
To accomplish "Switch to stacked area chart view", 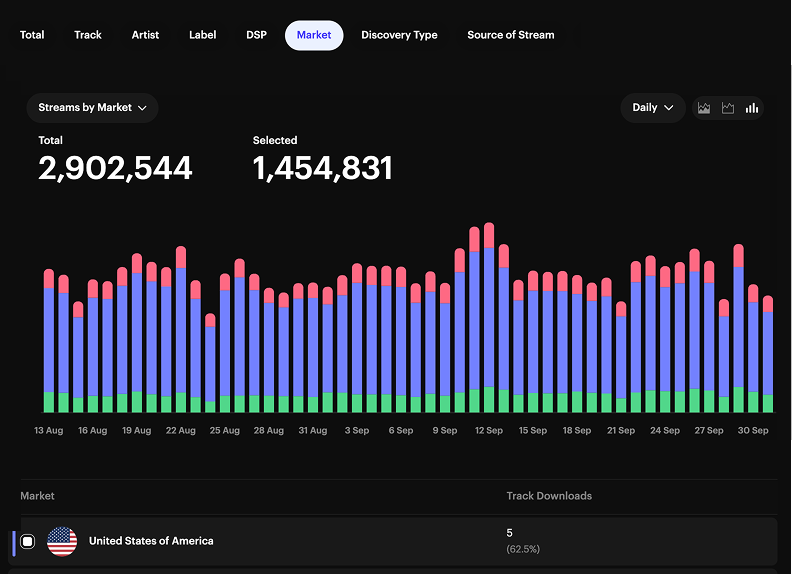I will [x=704, y=108].
